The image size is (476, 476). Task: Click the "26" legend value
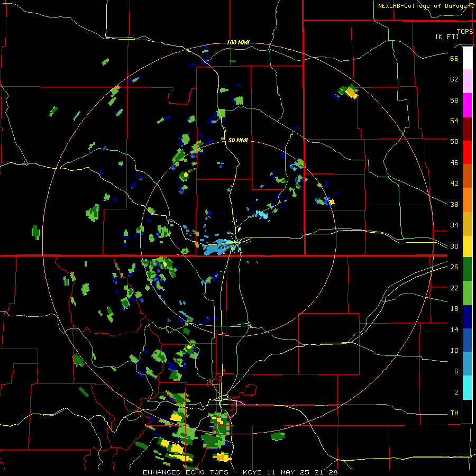454,267
